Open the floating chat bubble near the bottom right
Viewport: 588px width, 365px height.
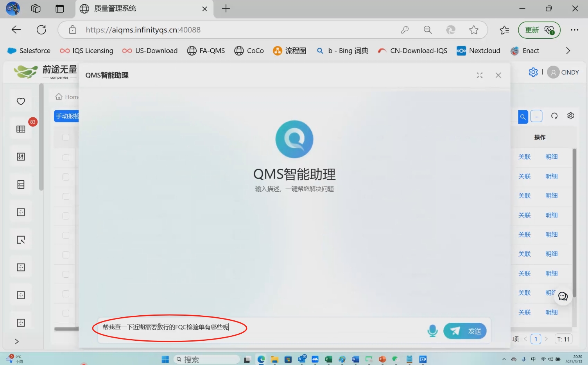(x=563, y=296)
